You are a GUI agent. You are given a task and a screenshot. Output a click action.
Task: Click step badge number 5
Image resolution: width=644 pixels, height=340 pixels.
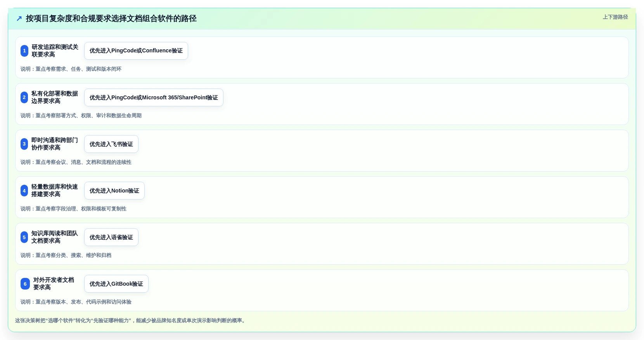[x=24, y=237]
